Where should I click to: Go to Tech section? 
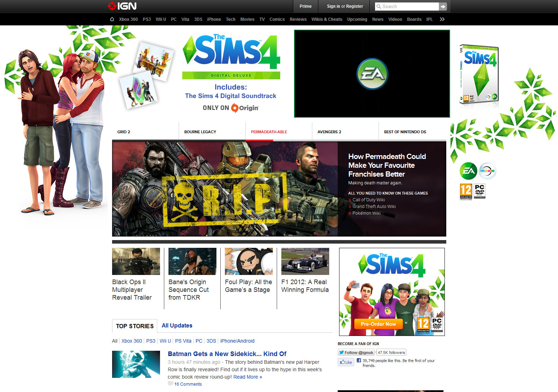coord(231,19)
